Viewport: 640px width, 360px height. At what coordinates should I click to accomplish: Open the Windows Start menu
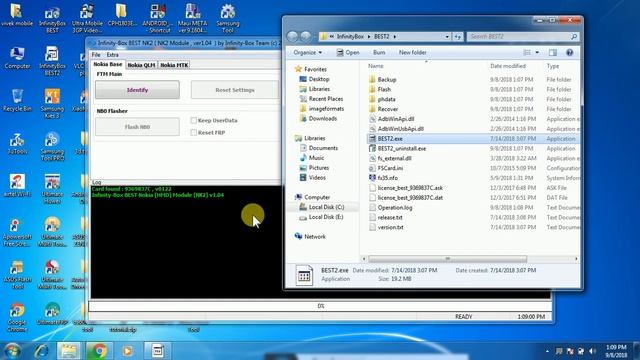coord(12,351)
